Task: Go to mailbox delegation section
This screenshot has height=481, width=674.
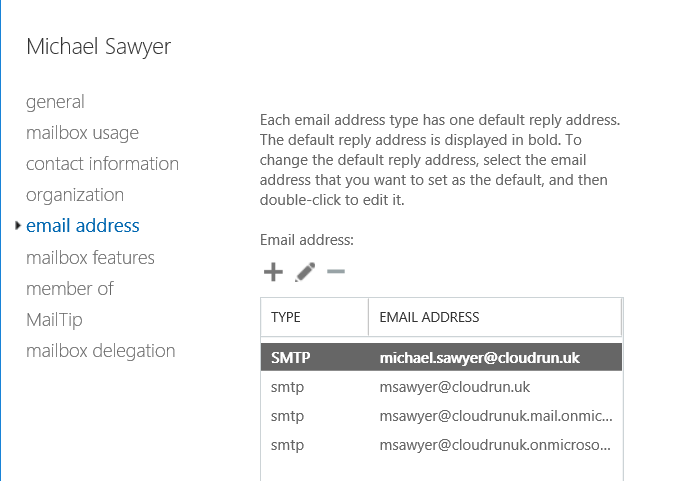Action: tap(101, 351)
